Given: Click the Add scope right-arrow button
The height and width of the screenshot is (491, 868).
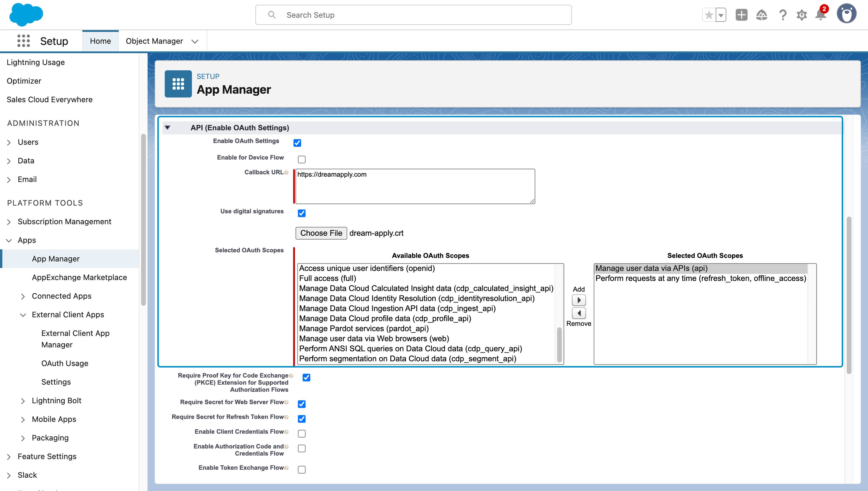Looking at the screenshot, I should pyautogui.click(x=579, y=300).
